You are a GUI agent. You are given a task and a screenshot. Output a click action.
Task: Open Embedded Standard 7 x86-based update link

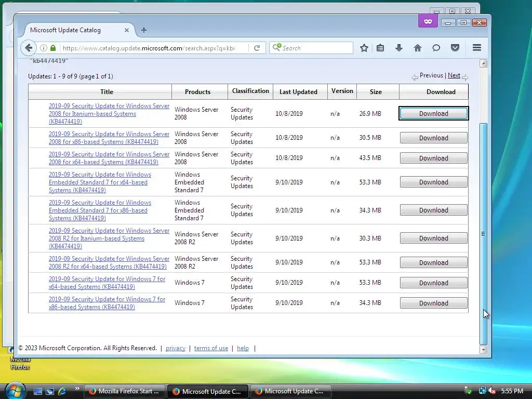[100, 210]
